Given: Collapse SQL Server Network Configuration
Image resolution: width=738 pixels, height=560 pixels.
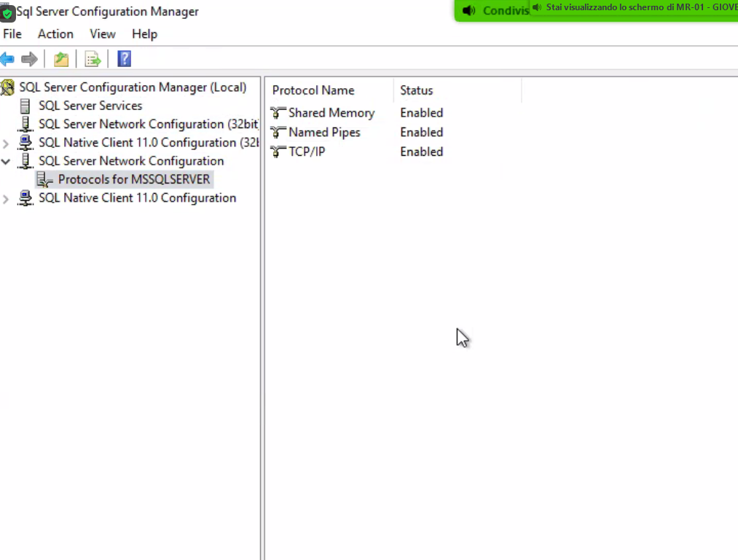Looking at the screenshot, I should (x=6, y=161).
